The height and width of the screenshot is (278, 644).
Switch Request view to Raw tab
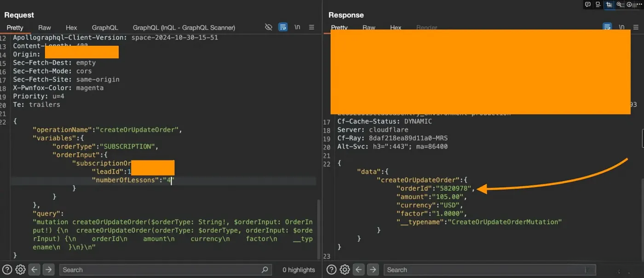click(45, 28)
